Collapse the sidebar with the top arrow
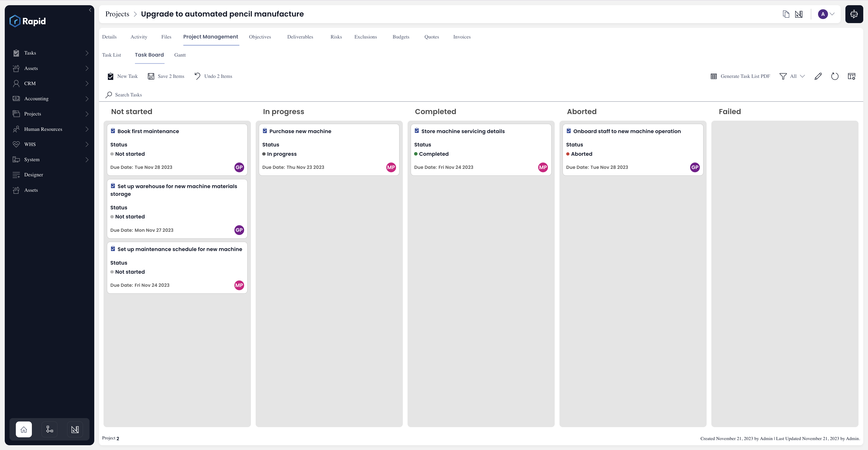This screenshot has width=868, height=450. tap(90, 10)
